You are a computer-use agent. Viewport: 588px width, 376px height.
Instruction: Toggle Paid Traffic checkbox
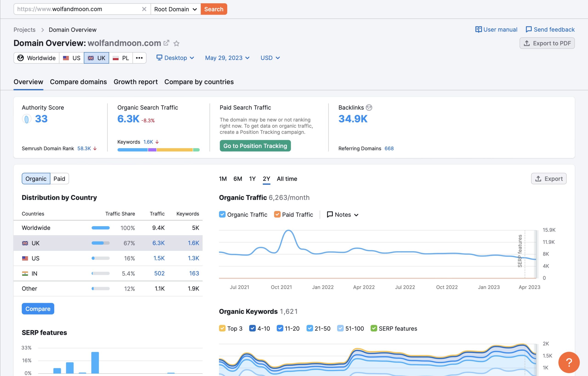point(277,214)
